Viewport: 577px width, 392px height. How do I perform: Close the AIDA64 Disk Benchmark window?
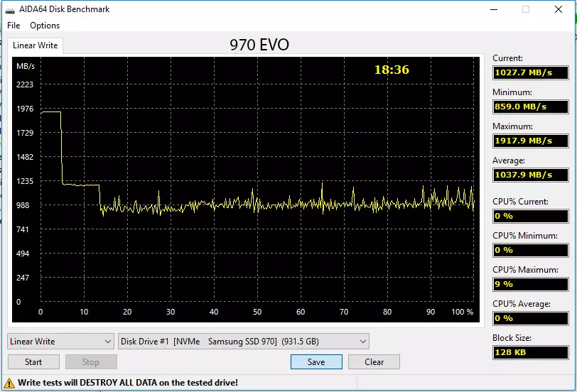click(559, 9)
